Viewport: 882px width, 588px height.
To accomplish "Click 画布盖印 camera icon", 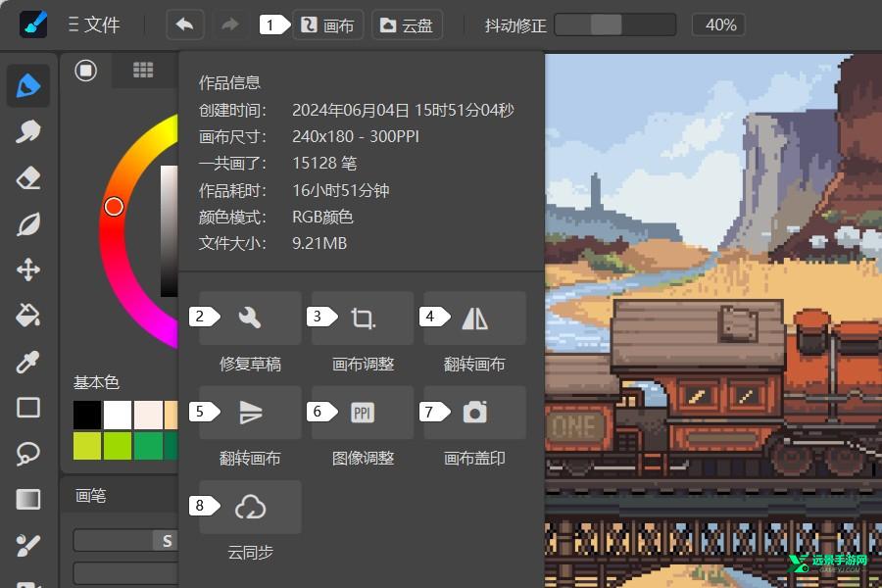I will (x=474, y=413).
